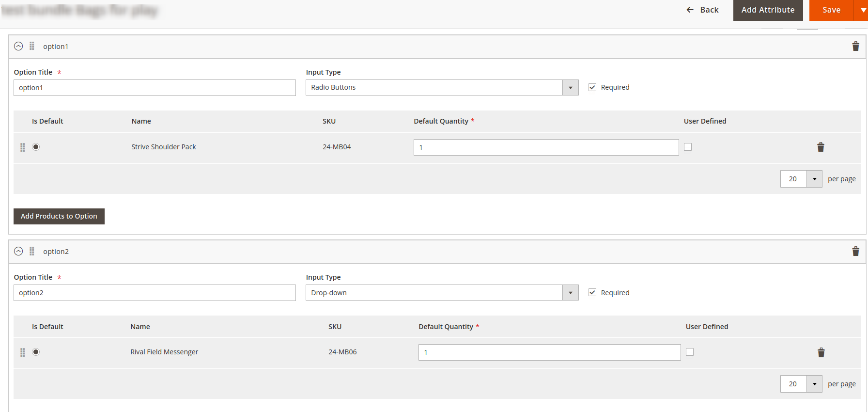Select Rival Field Messenger as default

(x=36, y=352)
